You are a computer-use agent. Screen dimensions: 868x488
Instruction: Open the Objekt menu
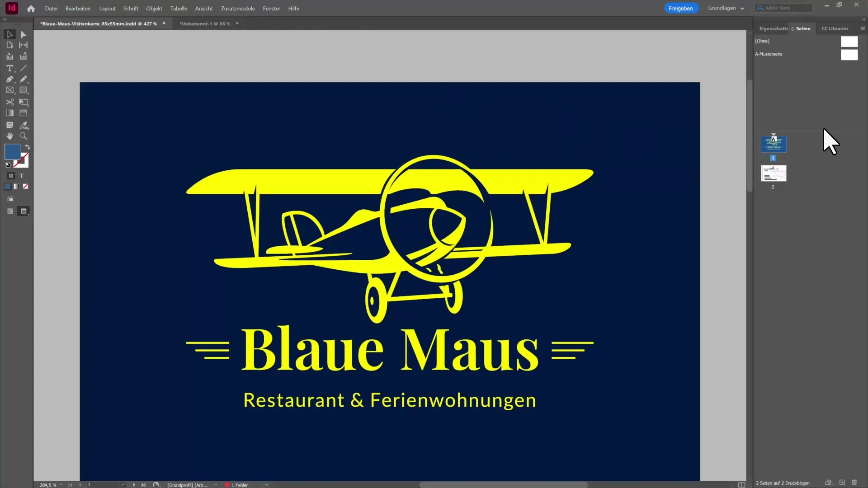154,9
